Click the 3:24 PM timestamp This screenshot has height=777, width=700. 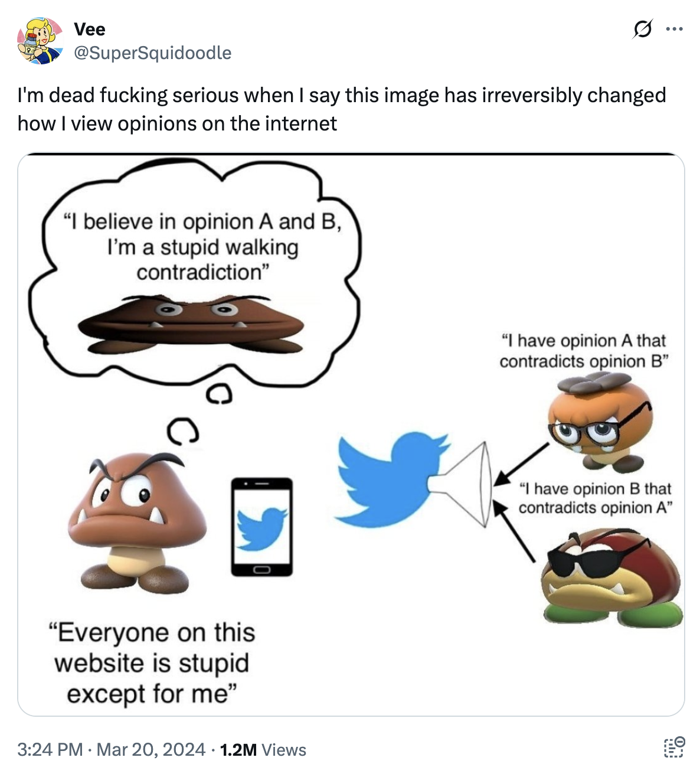(x=50, y=750)
